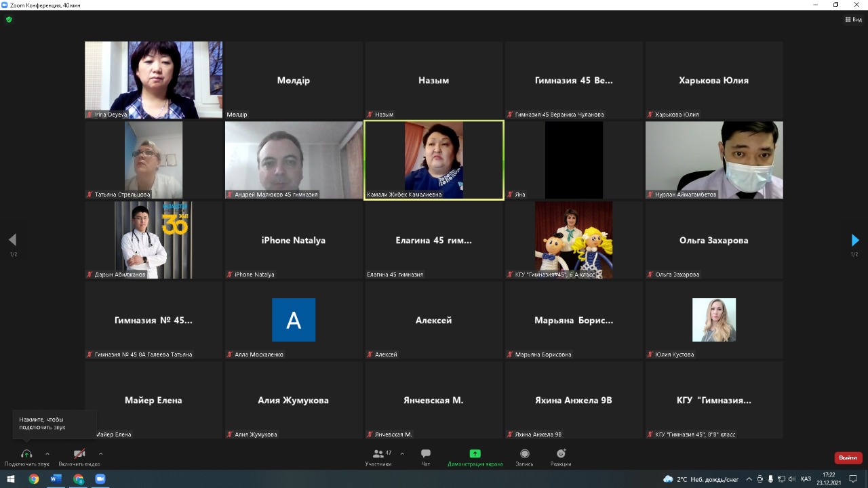Select Нурлан Аймагамбетов video tile
The height and width of the screenshot is (488, 868).
(x=714, y=160)
